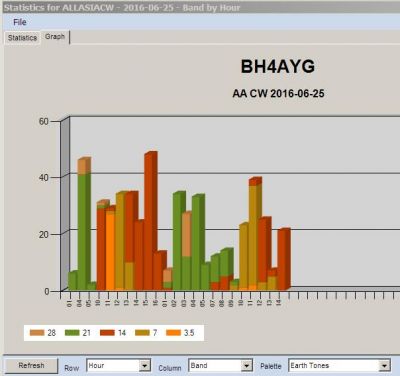Image resolution: width=400 pixels, height=376 pixels.
Task: Click the 28 band legend swatch
Action: [37, 333]
